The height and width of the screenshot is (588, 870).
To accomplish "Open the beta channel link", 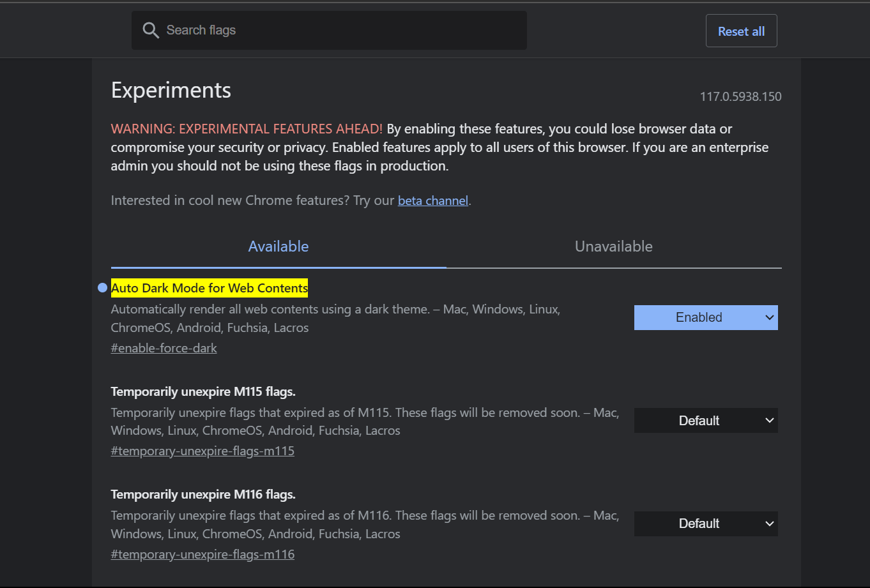I will [x=433, y=200].
